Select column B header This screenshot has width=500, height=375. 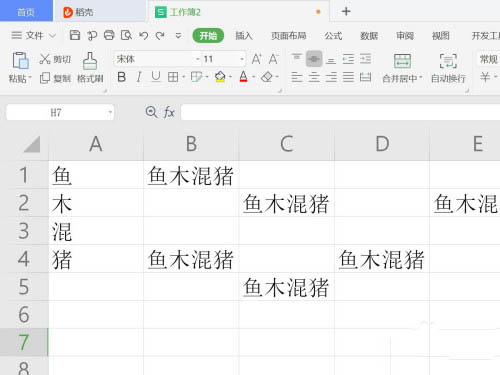point(191,144)
